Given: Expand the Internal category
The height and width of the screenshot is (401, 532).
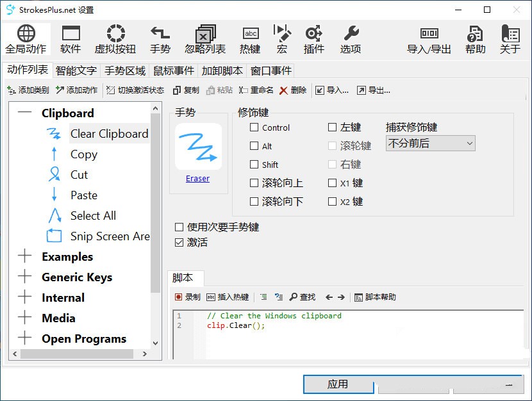Looking at the screenshot, I should tap(25, 297).
